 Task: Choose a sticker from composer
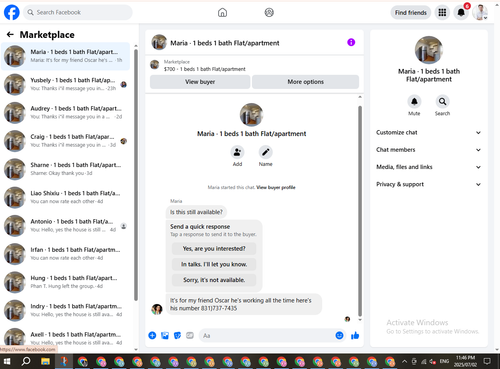pos(177,335)
